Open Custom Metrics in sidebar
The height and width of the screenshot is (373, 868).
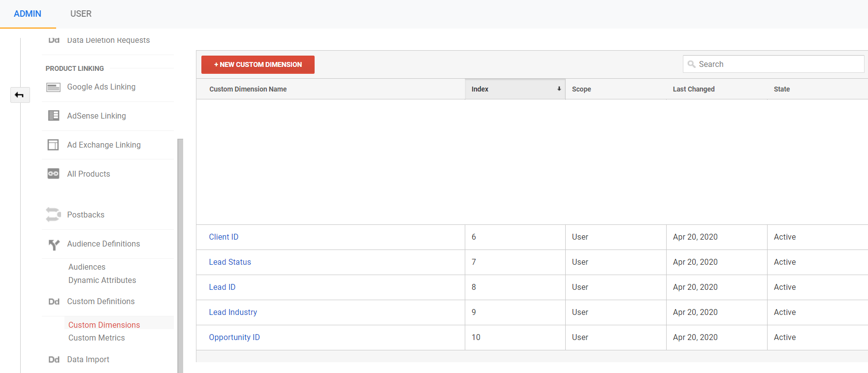96,338
